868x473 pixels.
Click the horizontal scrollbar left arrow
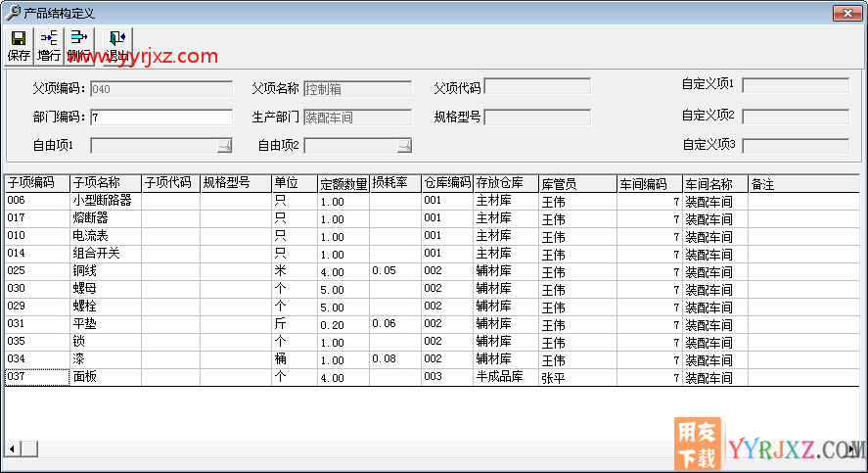(13, 449)
